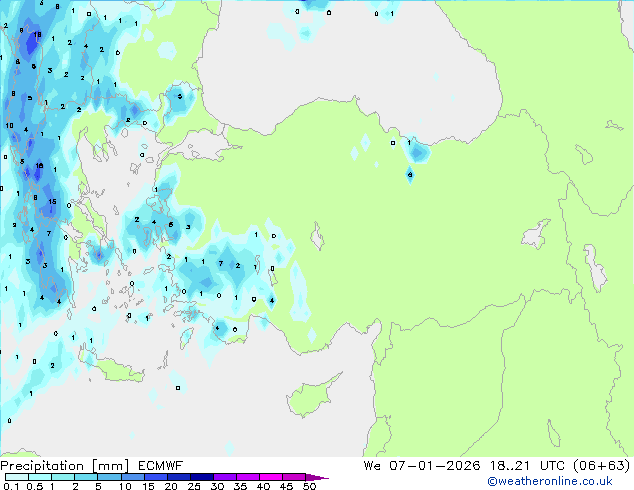Open the weatheronline.co.uk copyright link

point(549,481)
